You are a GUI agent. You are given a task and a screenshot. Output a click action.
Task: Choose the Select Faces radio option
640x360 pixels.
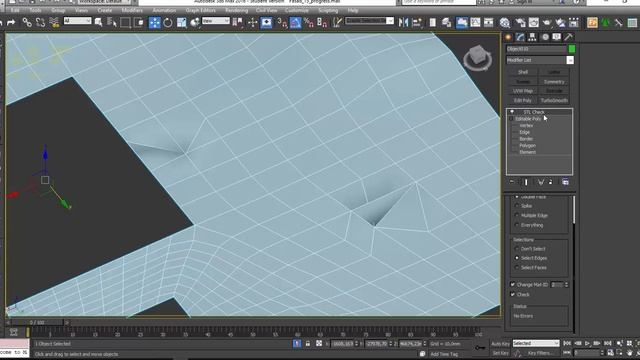[x=517, y=267]
